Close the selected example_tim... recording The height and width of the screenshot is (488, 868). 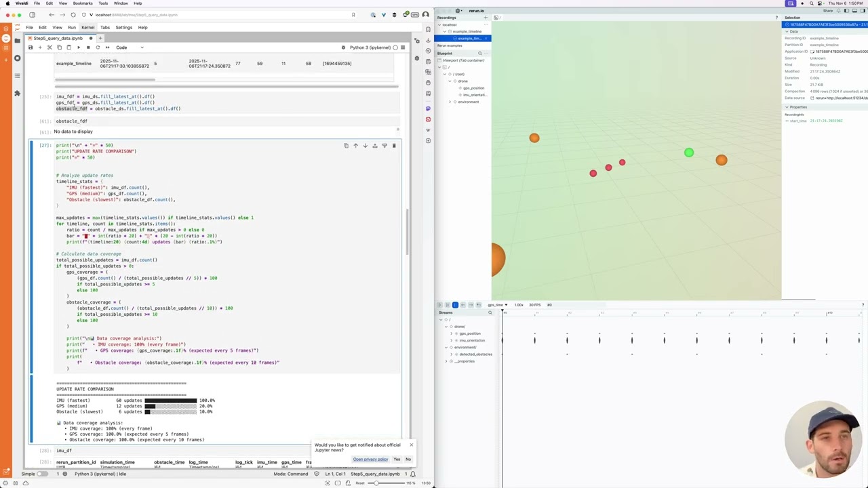pyautogui.click(x=486, y=39)
